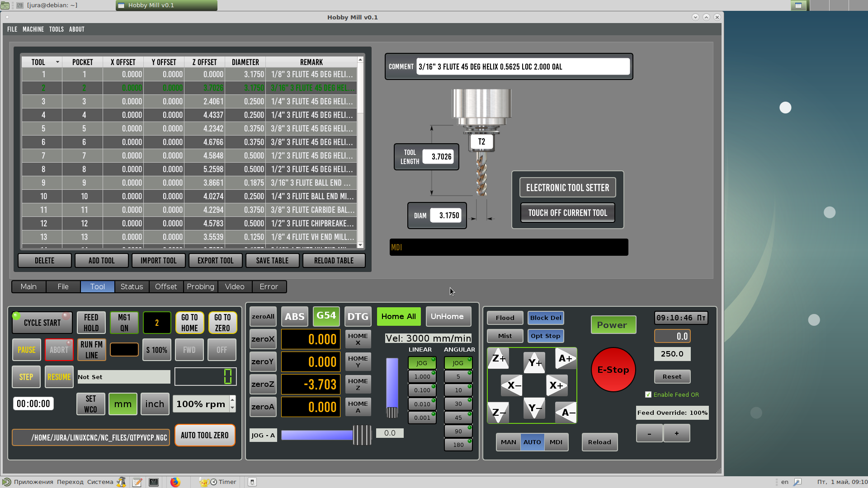868x488 pixels.
Task: Switch to the Probing tab
Action: [x=200, y=286]
